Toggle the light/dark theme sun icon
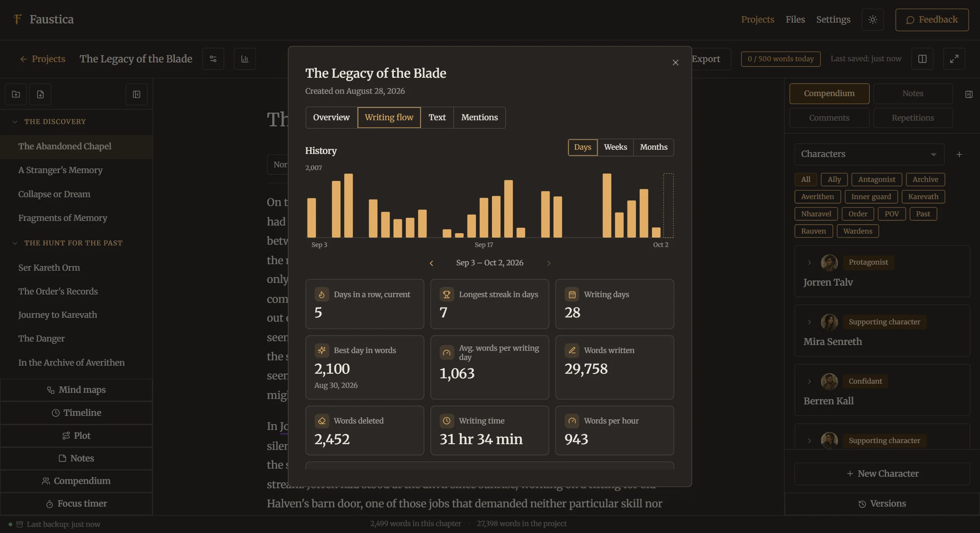 coord(872,20)
